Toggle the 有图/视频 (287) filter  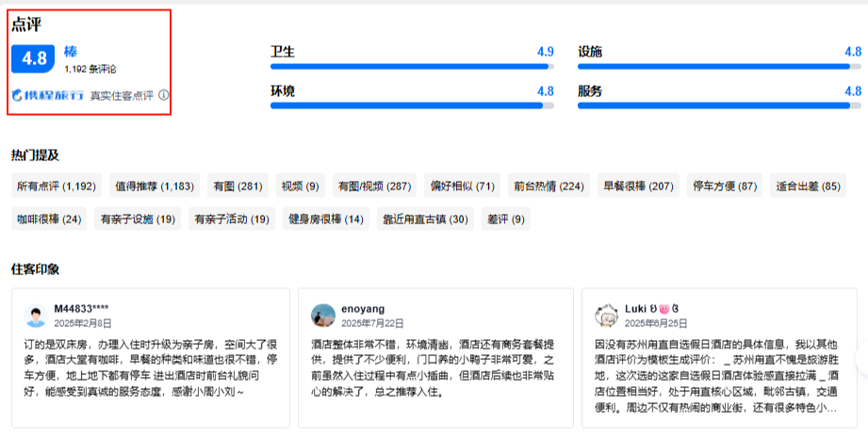(374, 187)
